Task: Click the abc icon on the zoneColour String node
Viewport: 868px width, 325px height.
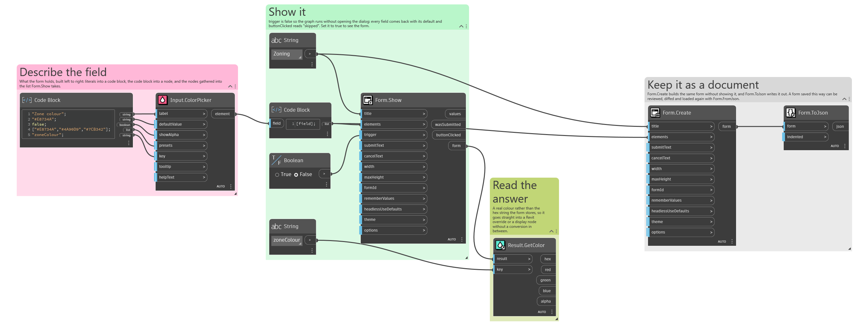Action: 276,226
